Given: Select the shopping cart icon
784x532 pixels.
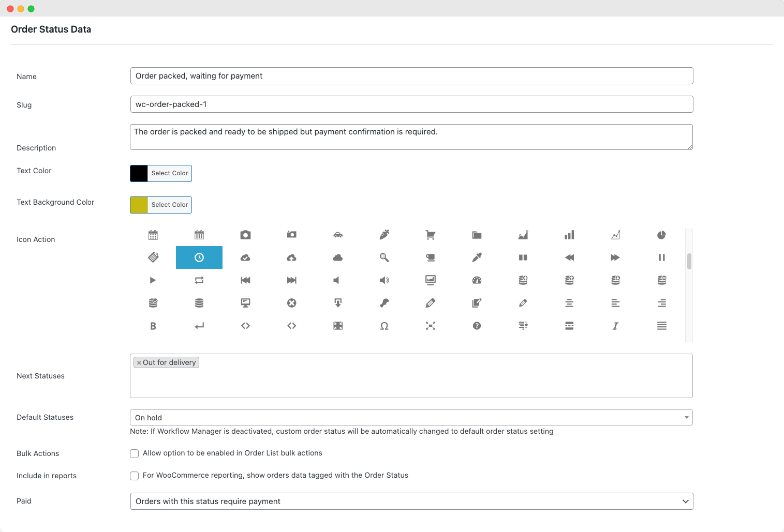Looking at the screenshot, I should click(x=430, y=235).
